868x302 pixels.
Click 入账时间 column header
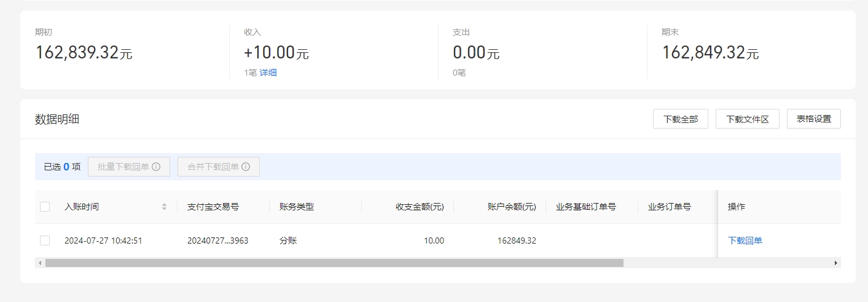pos(82,207)
